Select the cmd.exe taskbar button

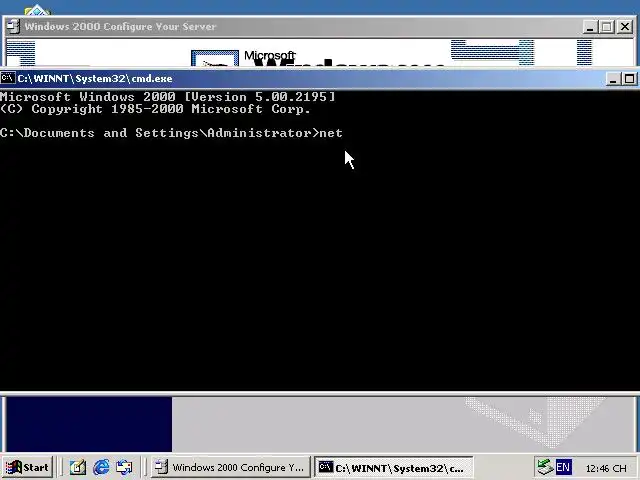point(394,467)
